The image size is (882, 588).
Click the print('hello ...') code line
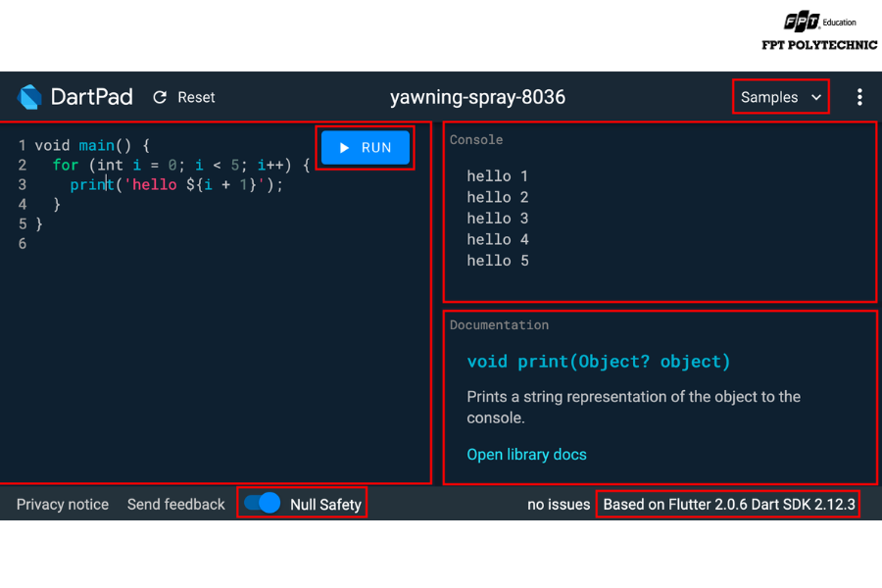point(176,184)
